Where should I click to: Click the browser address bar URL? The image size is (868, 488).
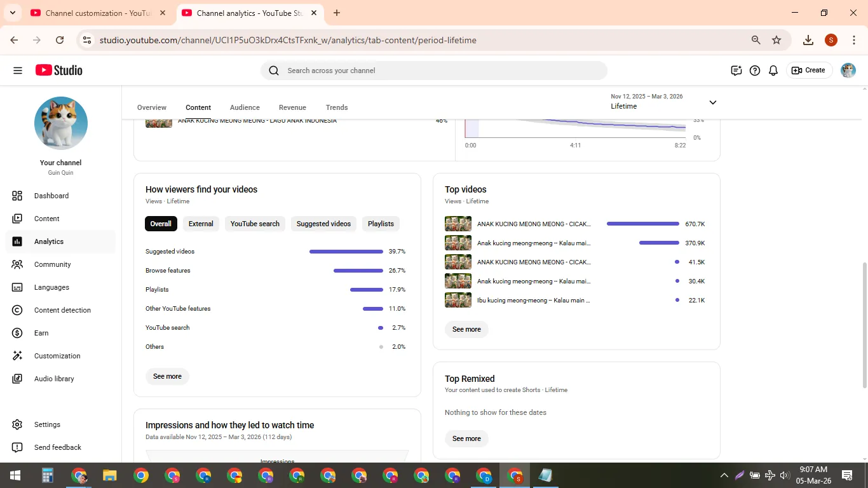(x=288, y=40)
